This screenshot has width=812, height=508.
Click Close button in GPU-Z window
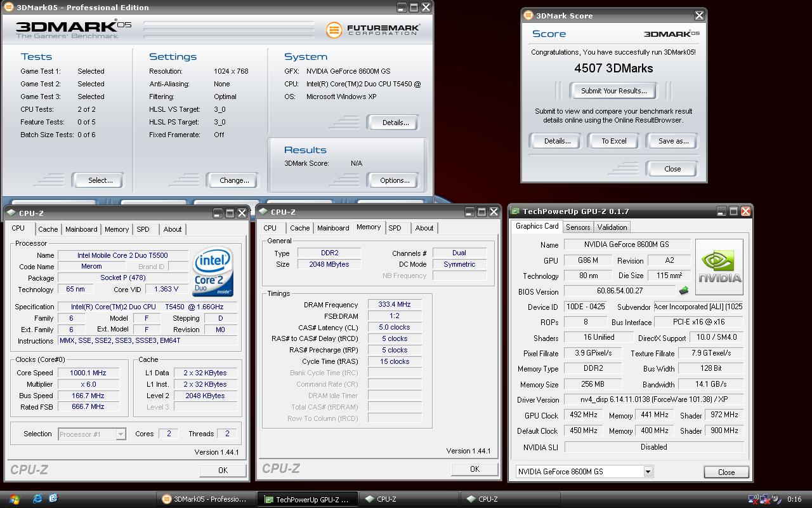[726, 472]
